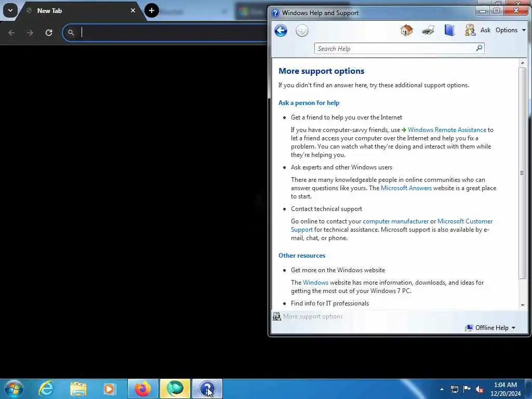Expand the Options dropdown in Help
The width and height of the screenshot is (532, 399).
(x=510, y=30)
